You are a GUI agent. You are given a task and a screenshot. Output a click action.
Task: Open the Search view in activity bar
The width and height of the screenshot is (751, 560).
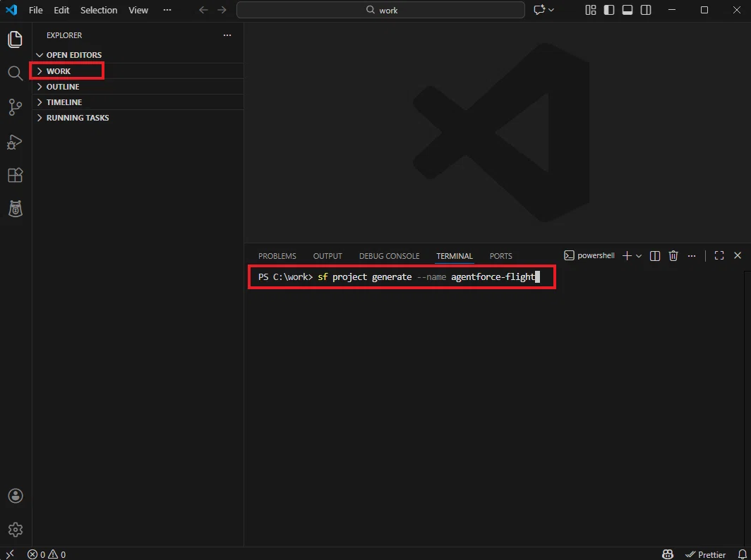pos(16,73)
